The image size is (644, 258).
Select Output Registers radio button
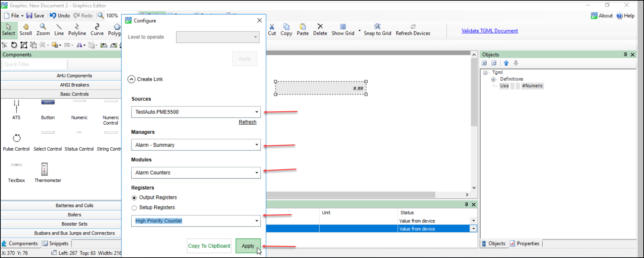click(x=134, y=198)
